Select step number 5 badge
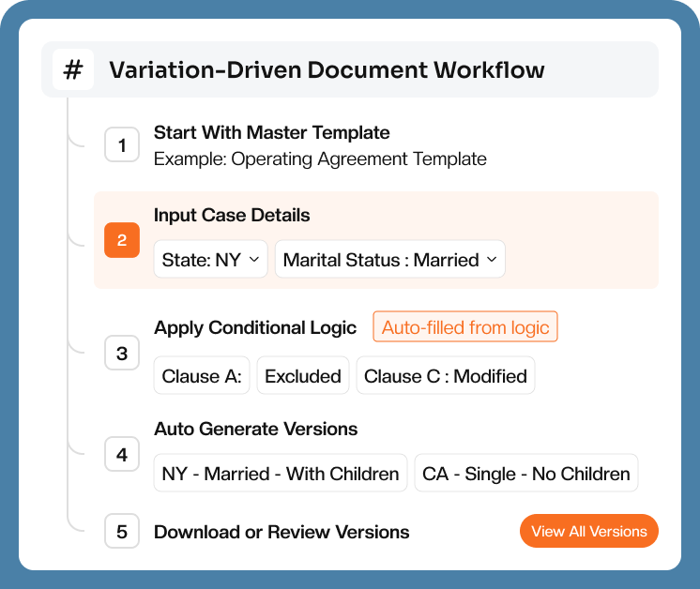 point(122,532)
